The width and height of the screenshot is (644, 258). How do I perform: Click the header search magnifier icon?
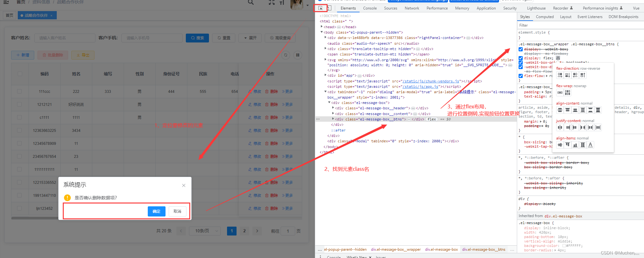point(251,2)
